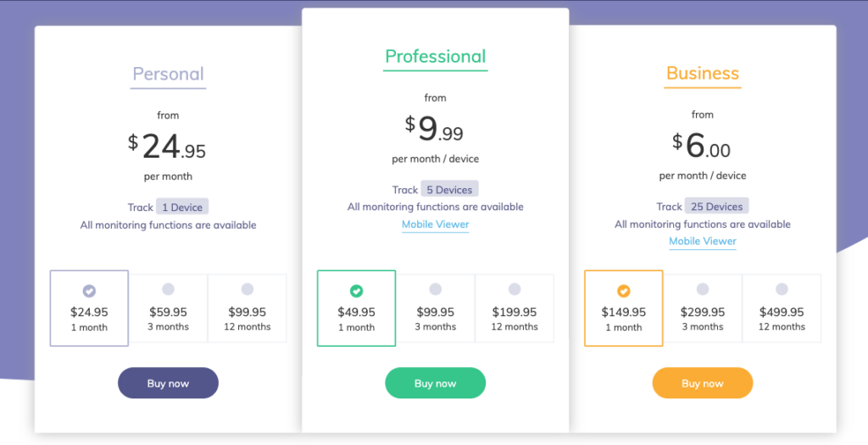Viewport: 868px width, 445px height.
Task: Select Professional 1 month $49.95 option
Action: point(357,309)
